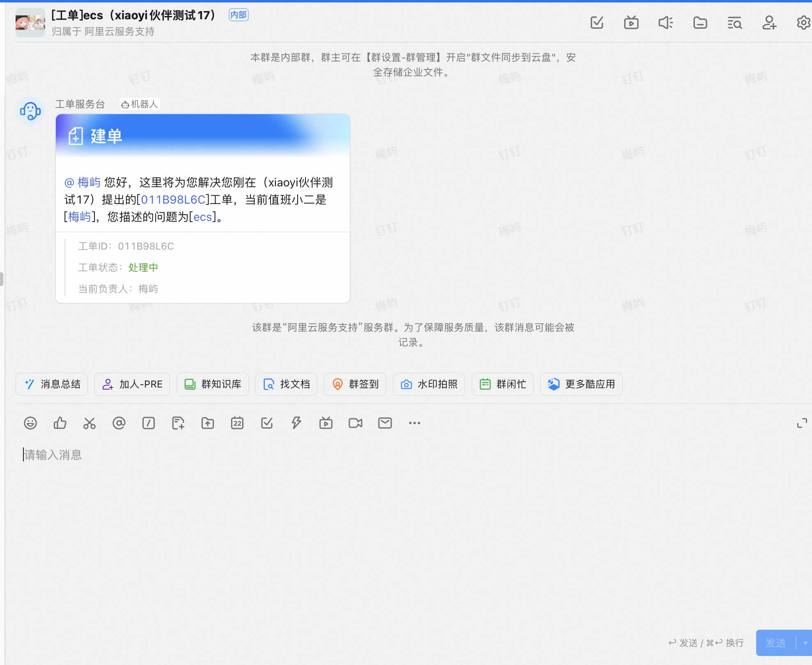Click the envelope mail icon
The width and height of the screenshot is (812, 665).
coord(385,423)
